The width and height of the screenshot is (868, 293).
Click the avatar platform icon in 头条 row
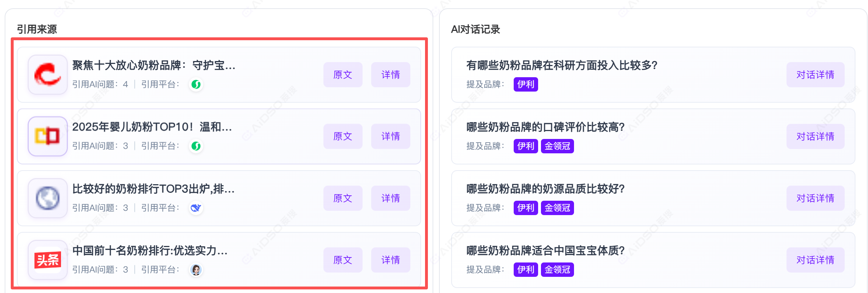(x=196, y=270)
